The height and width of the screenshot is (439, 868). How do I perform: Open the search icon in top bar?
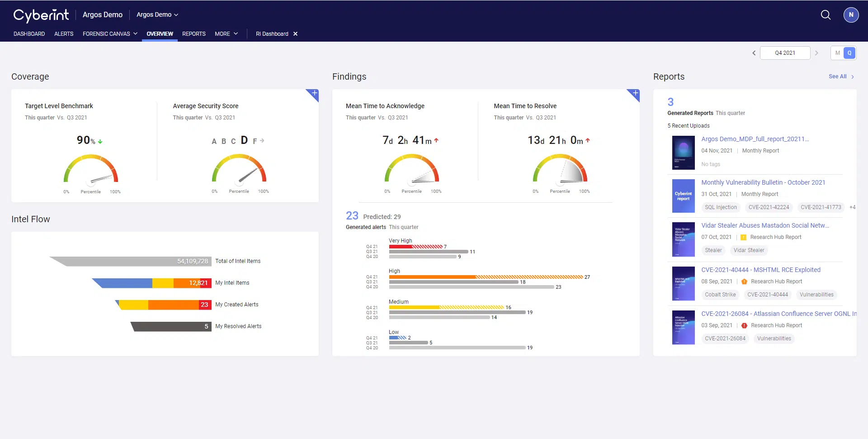point(826,15)
